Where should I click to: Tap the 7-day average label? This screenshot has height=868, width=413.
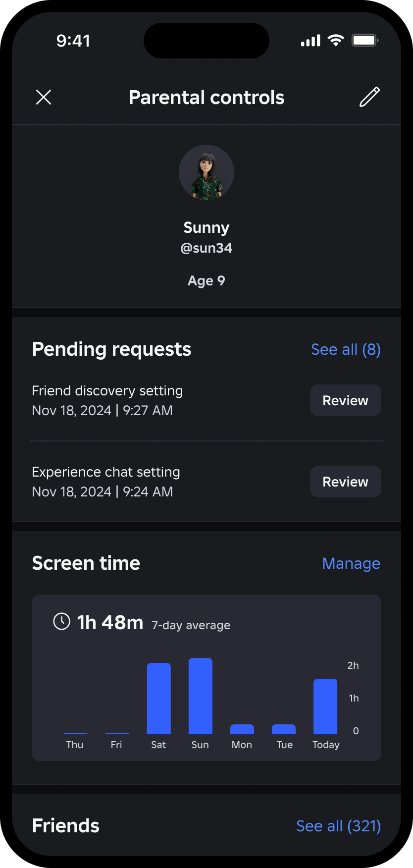[191, 625]
